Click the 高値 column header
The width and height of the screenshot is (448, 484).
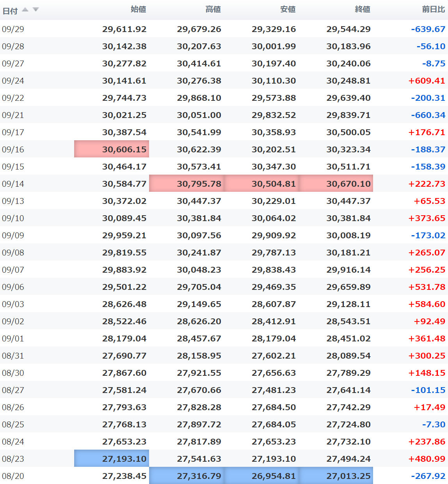pos(213,9)
